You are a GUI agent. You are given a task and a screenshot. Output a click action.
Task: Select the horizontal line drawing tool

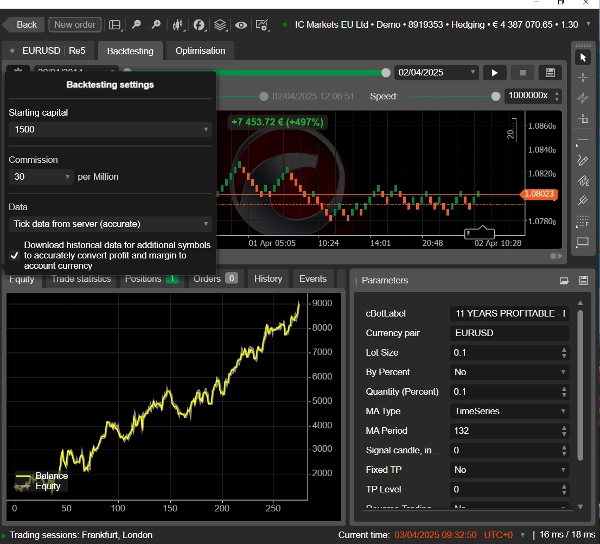point(582,140)
